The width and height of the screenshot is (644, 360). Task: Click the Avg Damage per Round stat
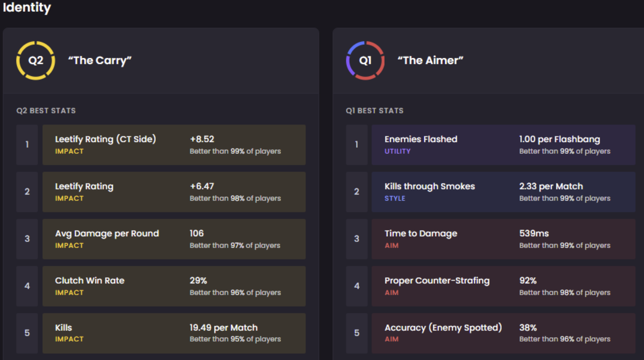[x=174, y=239]
